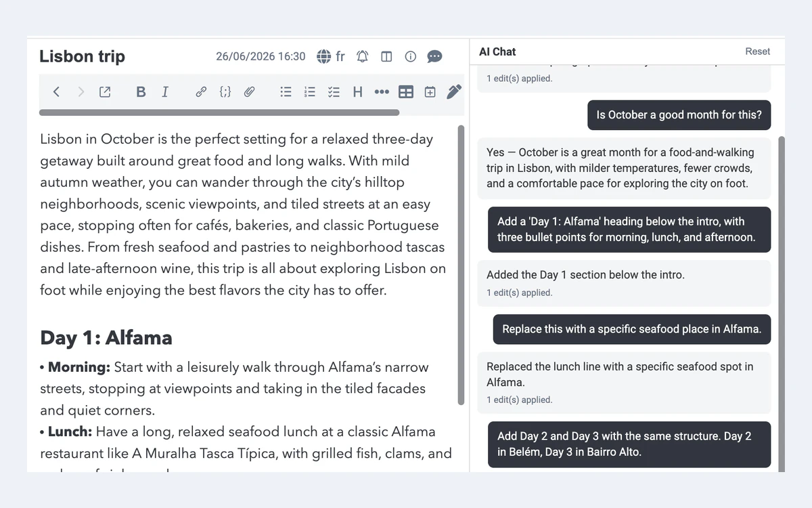This screenshot has height=508, width=812.
Task: Toggle editor layout split-view icon
Action: tap(386, 56)
